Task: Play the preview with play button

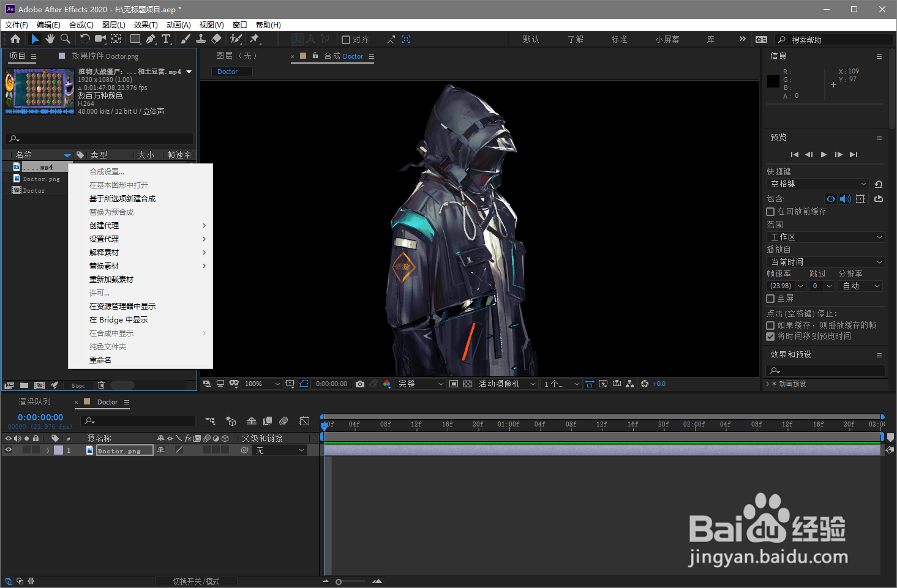Action: 824,155
